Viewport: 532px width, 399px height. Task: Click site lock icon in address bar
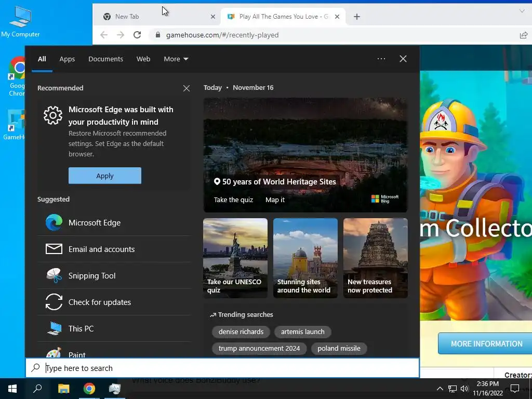pyautogui.click(x=158, y=35)
